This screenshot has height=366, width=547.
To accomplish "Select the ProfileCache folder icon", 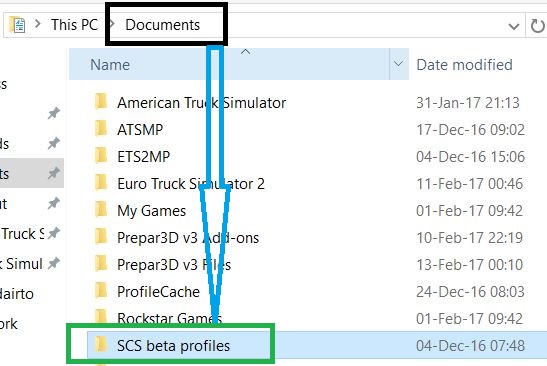I will pos(101,291).
